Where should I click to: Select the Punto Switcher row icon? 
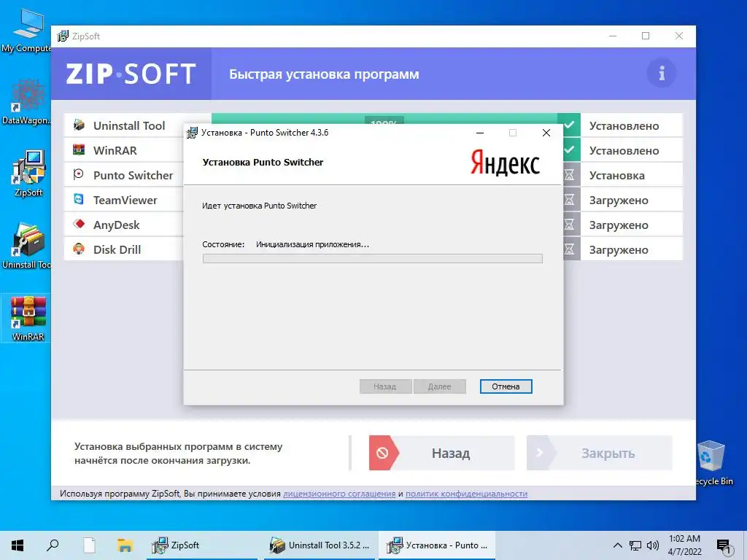pos(79,175)
